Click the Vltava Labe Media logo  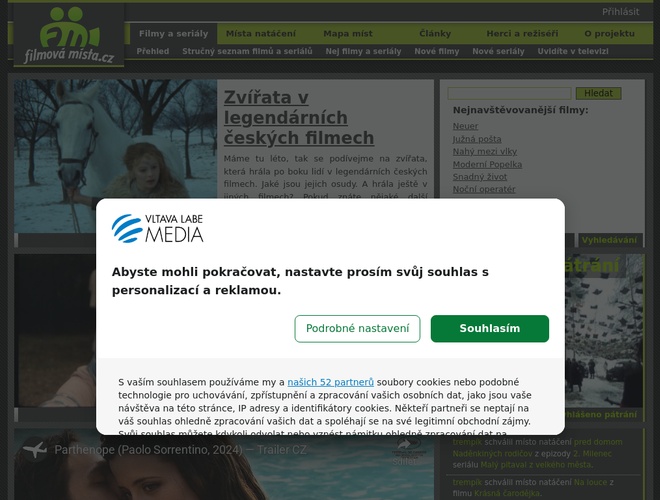coord(157,229)
